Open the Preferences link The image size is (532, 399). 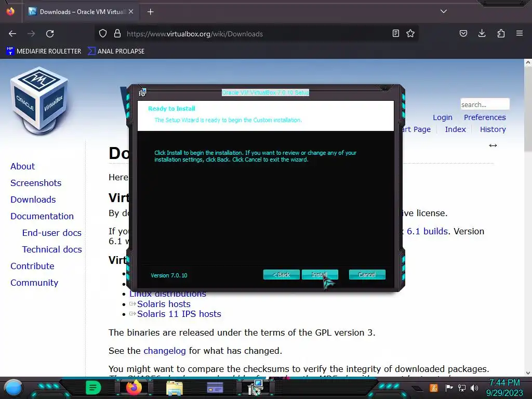(x=485, y=117)
